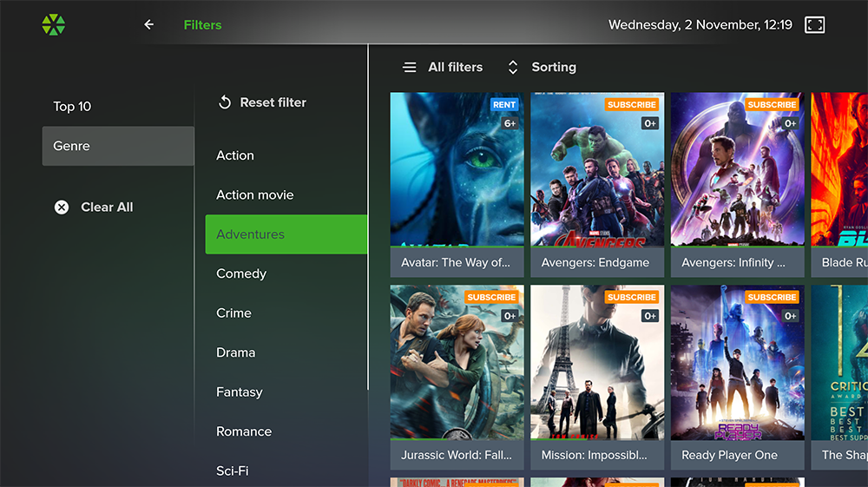Screen dimensions: 868x487
Task: Open the Avengers: Infinity poster image
Action: [x=737, y=169]
